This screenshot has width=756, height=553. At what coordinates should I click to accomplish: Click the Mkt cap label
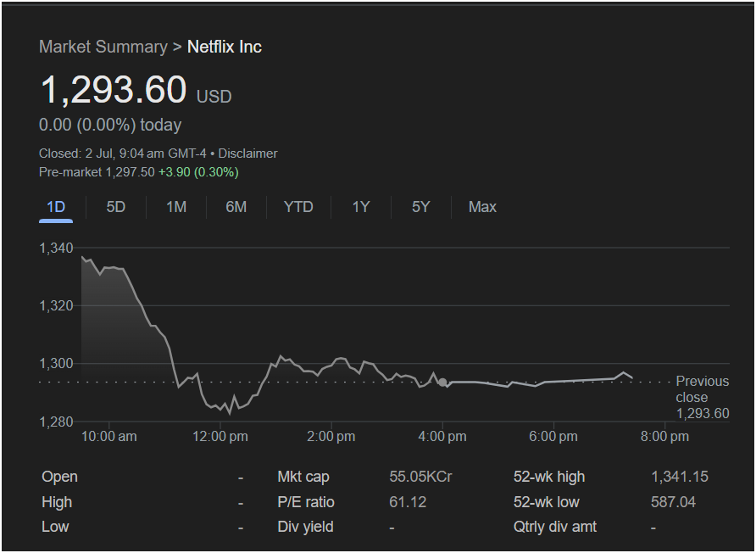pyautogui.click(x=303, y=477)
